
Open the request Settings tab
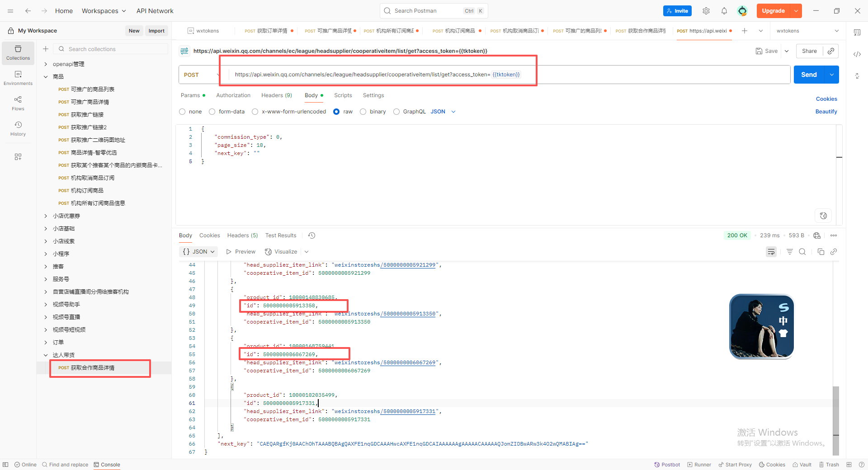click(x=373, y=95)
